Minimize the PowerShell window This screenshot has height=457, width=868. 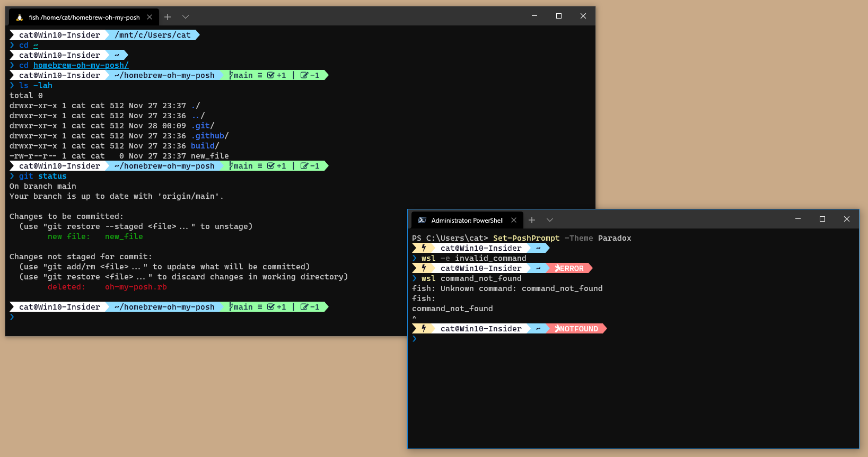(798, 219)
